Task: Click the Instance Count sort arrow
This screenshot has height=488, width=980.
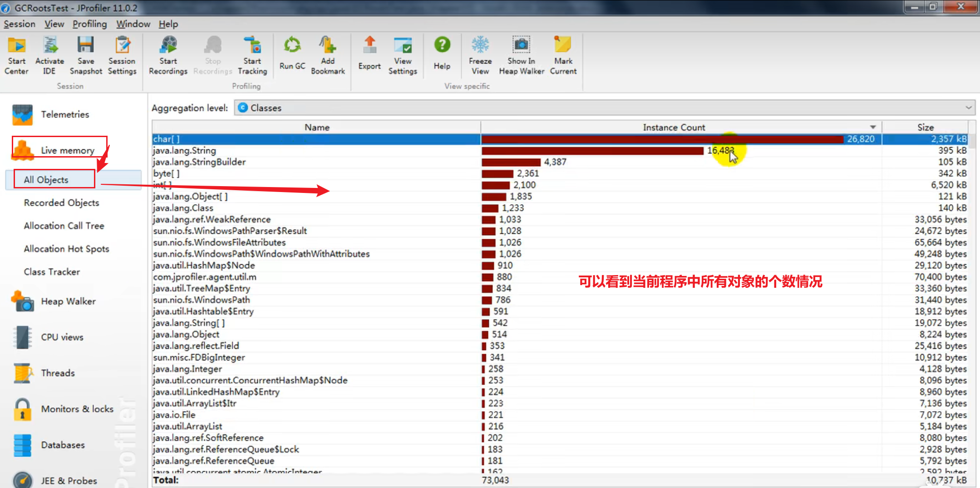Action: [872, 128]
